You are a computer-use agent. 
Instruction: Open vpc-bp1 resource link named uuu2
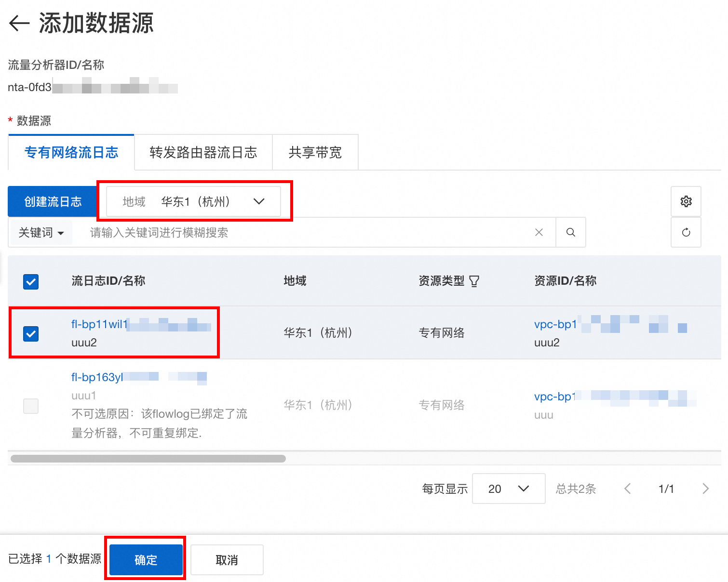click(610, 324)
